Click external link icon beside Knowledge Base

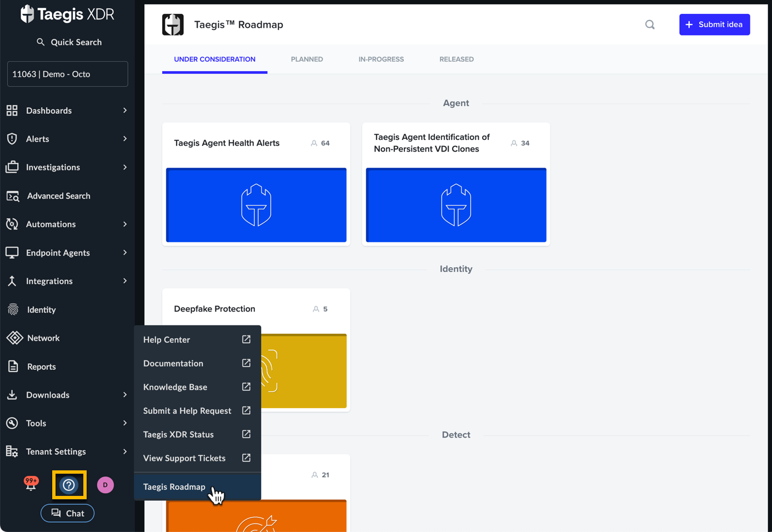(x=247, y=387)
